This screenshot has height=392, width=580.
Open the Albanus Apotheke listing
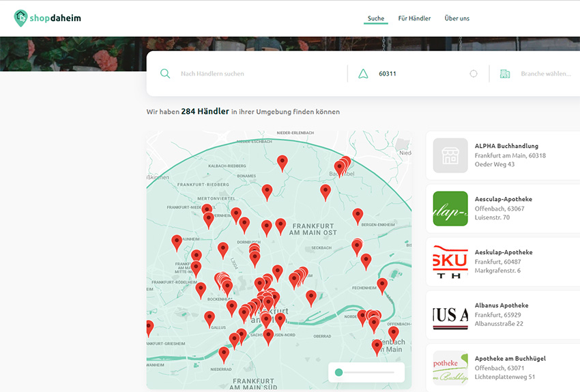(502, 305)
